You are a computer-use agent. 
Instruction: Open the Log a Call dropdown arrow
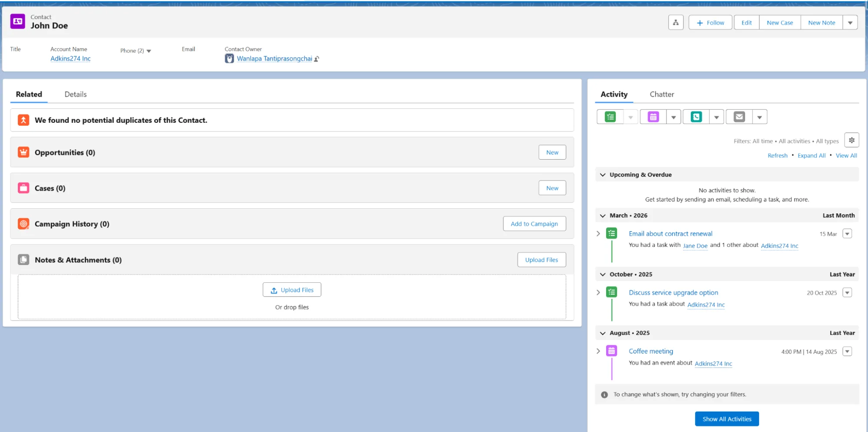tap(716, 117)
